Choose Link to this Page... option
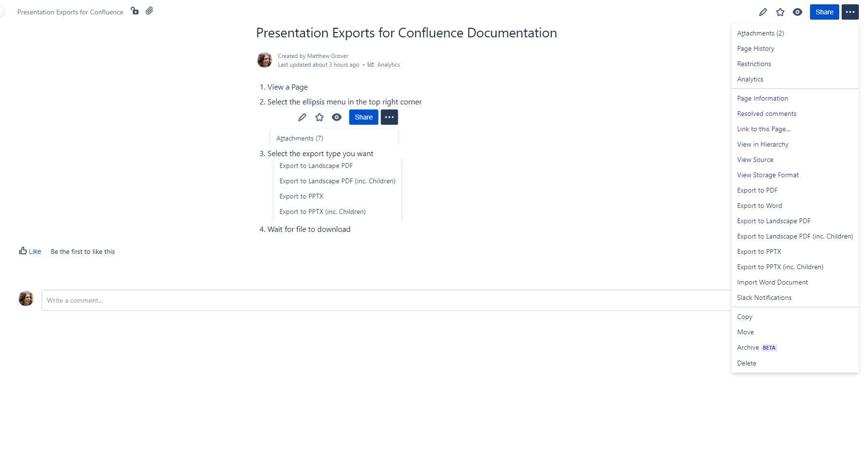Image resolution: width=868 pixels, height=456 pixels. point(795,129)
